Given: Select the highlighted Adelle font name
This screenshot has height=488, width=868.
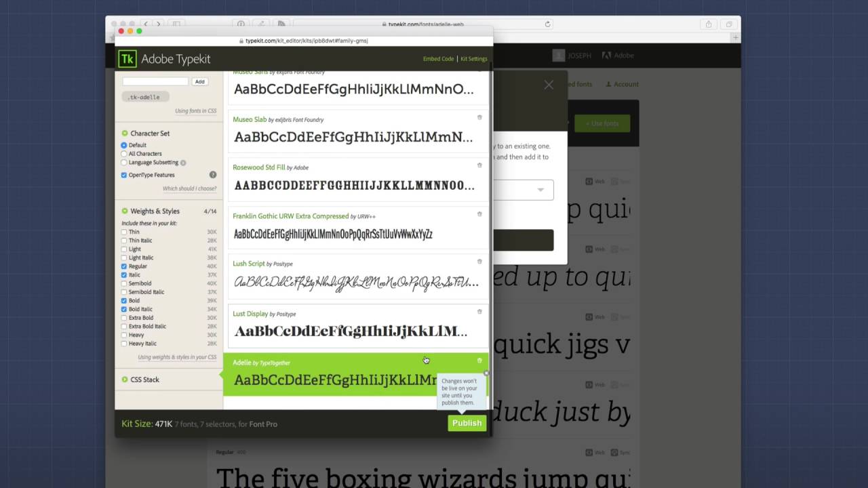Looking at the screenshot, I should [241, 363].
